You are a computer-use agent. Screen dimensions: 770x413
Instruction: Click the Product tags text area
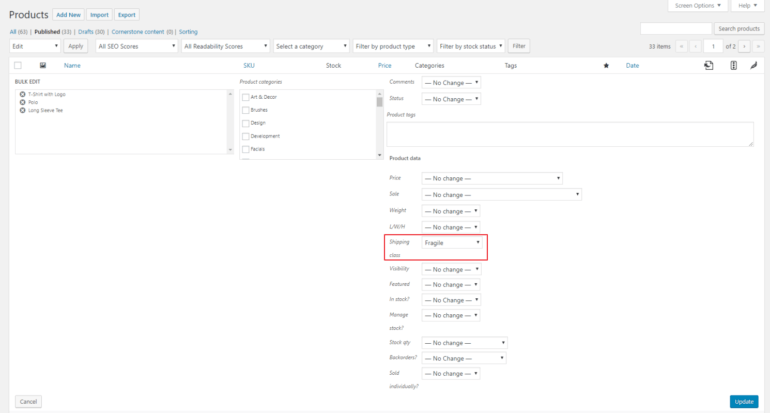point(570,135)
